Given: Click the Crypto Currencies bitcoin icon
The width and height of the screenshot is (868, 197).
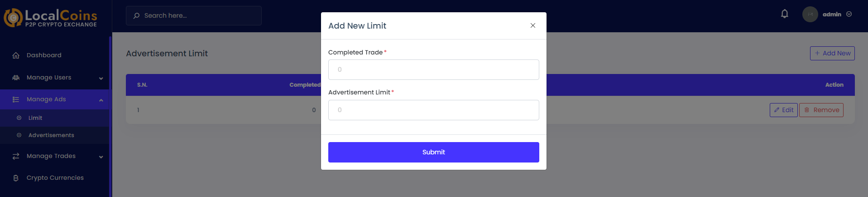Looking at the screenshot, I should pyautogui.click(x=16, y=178).
